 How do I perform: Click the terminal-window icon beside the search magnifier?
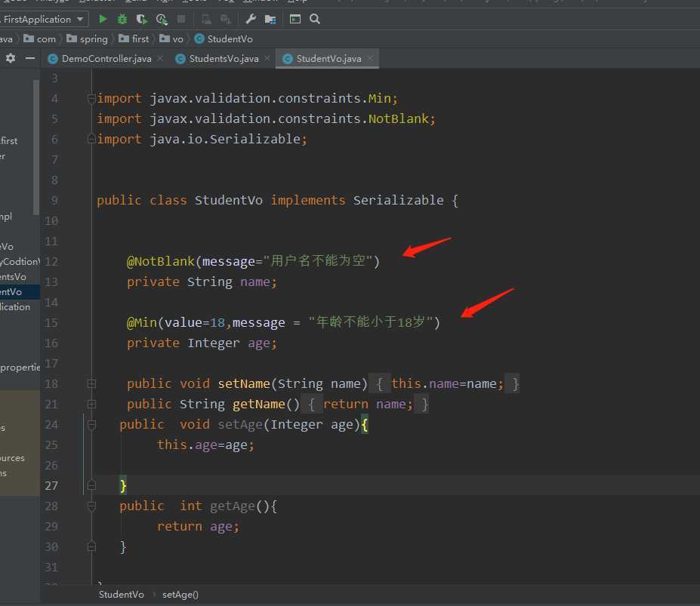(295, 19)
